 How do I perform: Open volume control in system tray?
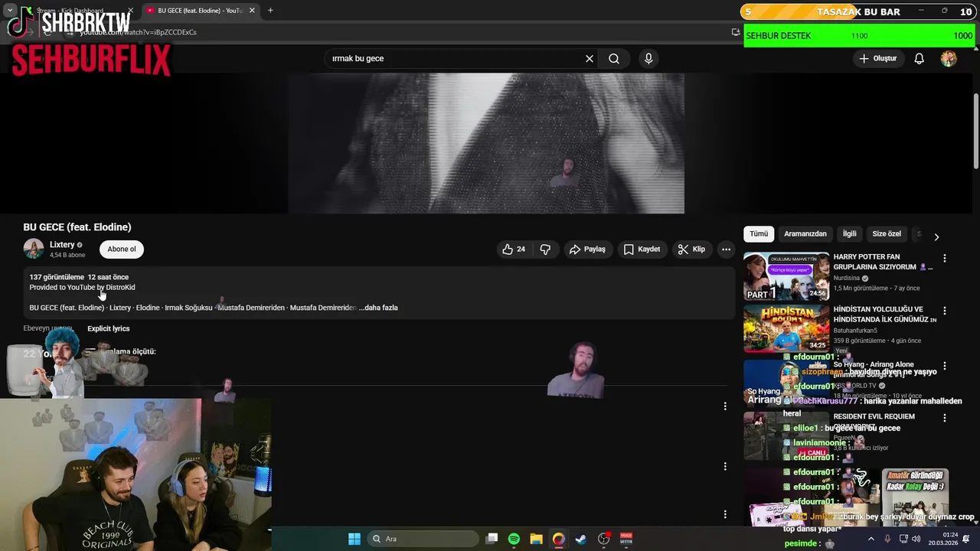point(916,539)
